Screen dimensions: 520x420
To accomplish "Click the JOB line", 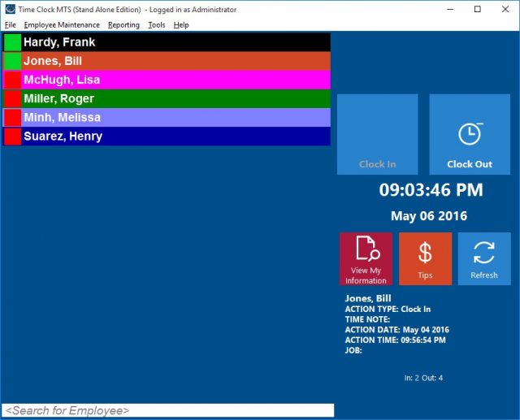I will pyautogui.click(x=353, y=350).
